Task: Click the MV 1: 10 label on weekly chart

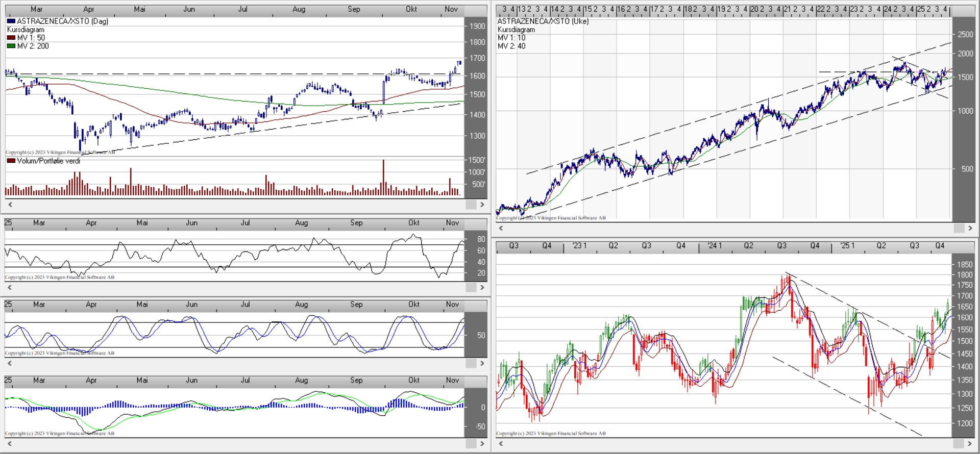Action: pos(511,38)
